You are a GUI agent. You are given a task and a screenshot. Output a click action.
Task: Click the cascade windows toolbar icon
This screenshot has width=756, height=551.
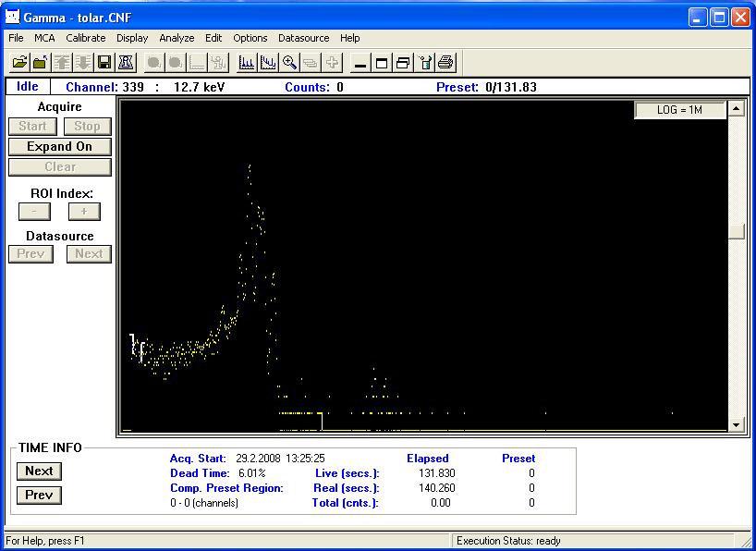403,63
